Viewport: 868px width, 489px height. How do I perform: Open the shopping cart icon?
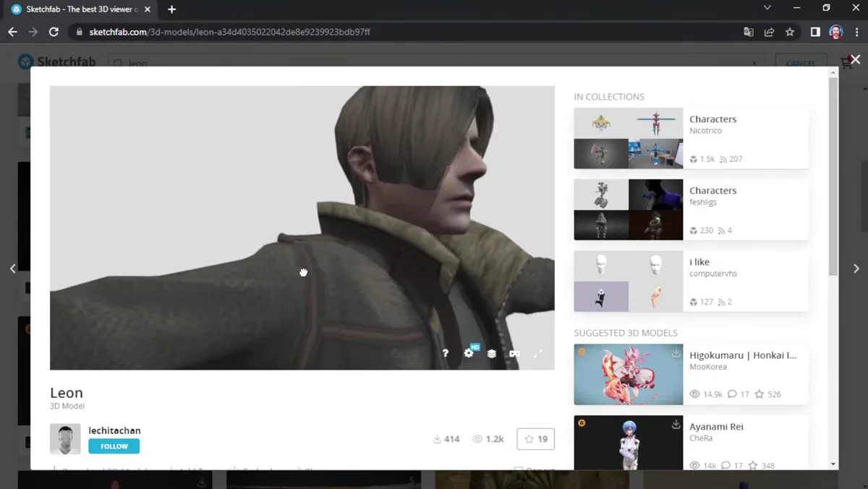[x=845, y=63]
